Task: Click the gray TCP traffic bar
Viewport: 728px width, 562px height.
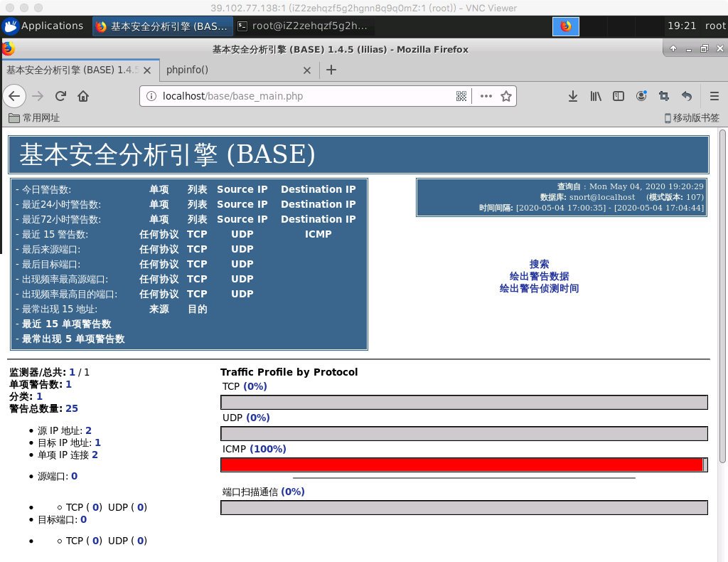Action: click(x=464, y=402)
